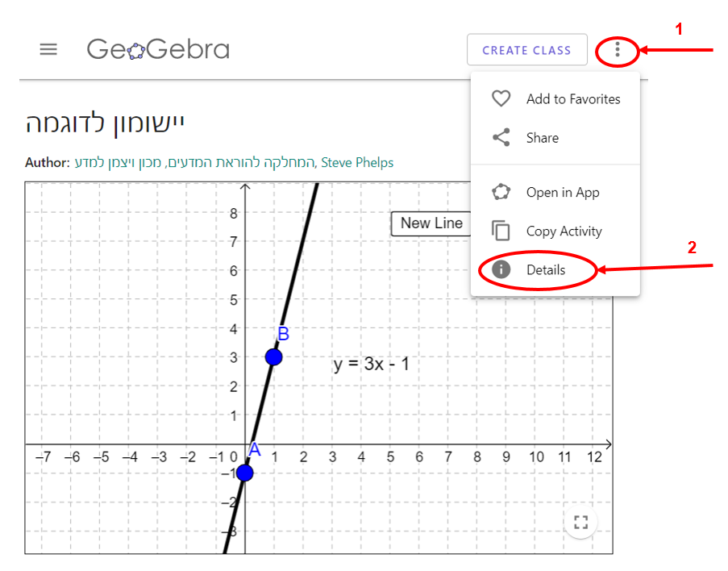The width and height of the screenshot is (728, 571).
Task: Click the GeoGebra logo
Action: click(158, 49)
